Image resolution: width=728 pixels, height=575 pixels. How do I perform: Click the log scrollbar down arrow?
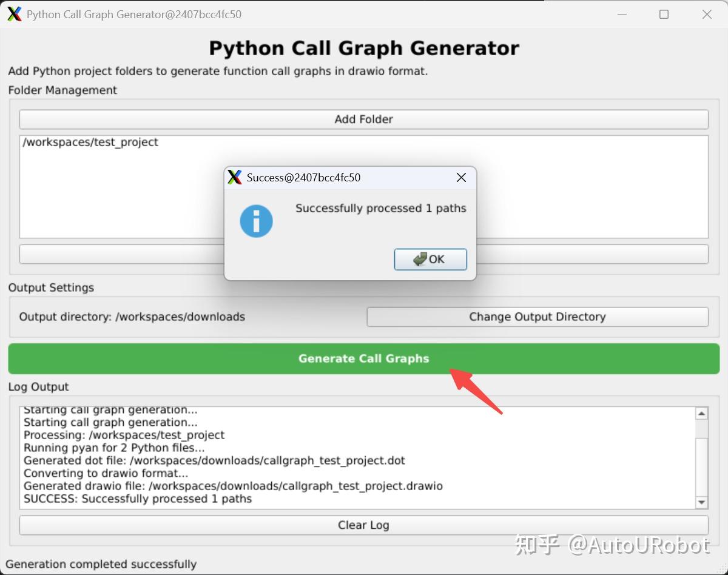coord(702,502)
